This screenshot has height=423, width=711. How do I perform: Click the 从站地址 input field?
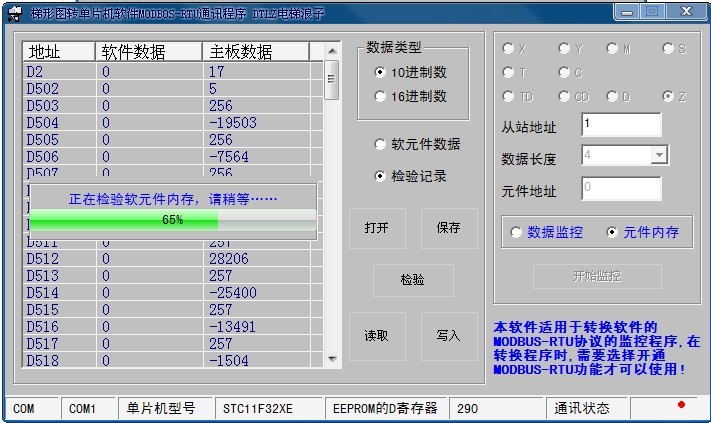620,124
